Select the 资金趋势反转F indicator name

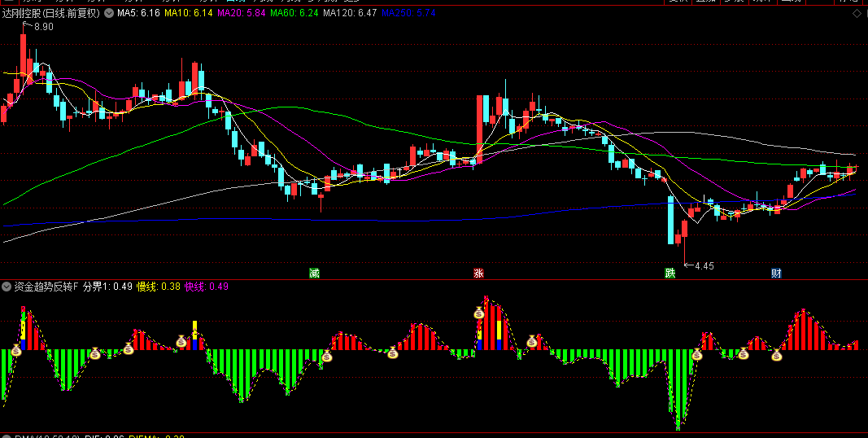(x=46, y=287)
